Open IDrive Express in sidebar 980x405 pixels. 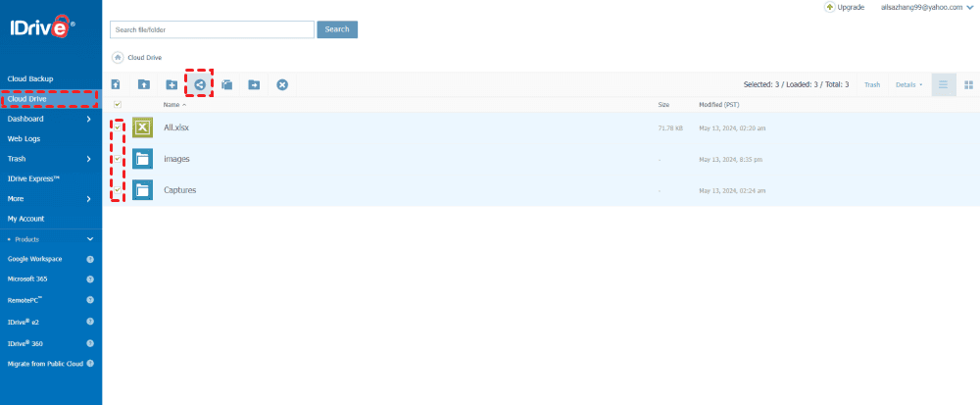[33, 178]
